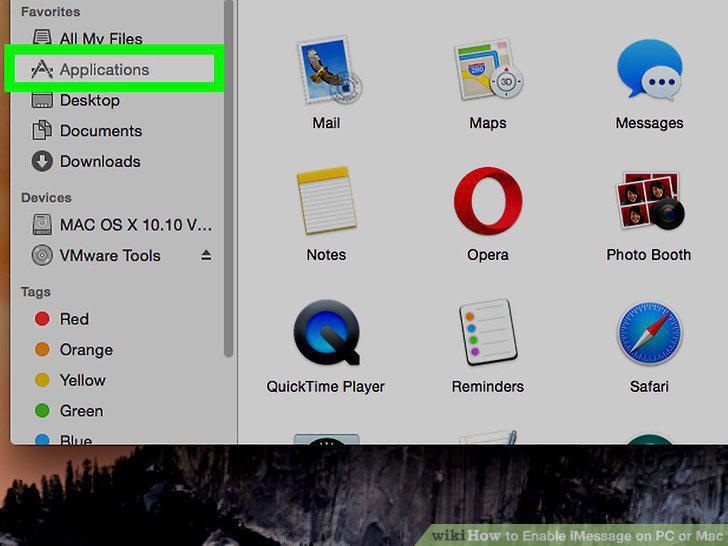Open the Safari browser icon

(x=650, y=332)
